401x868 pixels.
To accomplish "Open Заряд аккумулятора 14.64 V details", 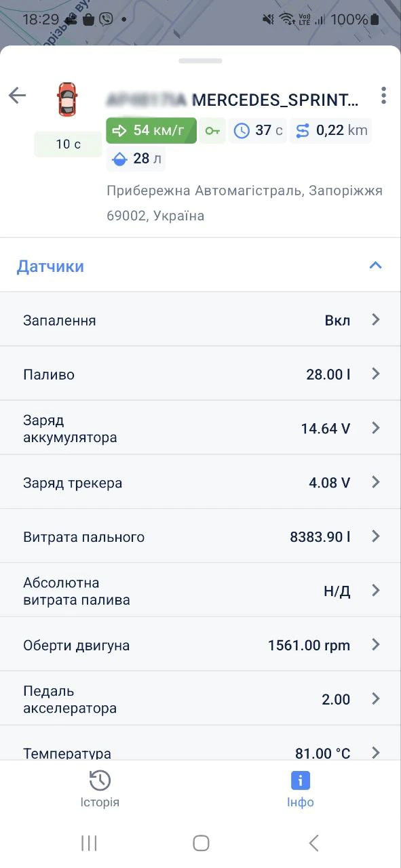I will pos(200,428).
